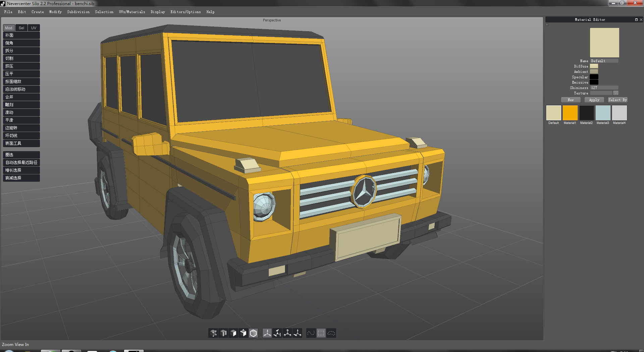Switch to object selection mode

(254, 333)
